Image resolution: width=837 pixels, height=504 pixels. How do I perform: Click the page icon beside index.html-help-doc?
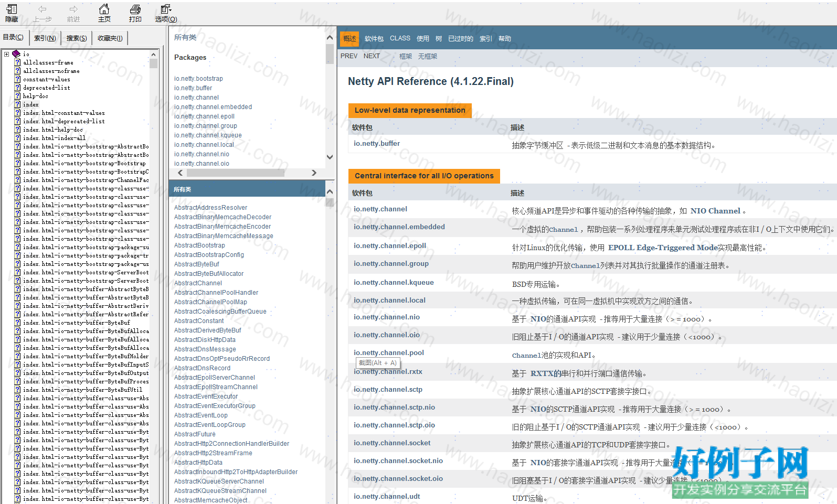tap(17, 130)
